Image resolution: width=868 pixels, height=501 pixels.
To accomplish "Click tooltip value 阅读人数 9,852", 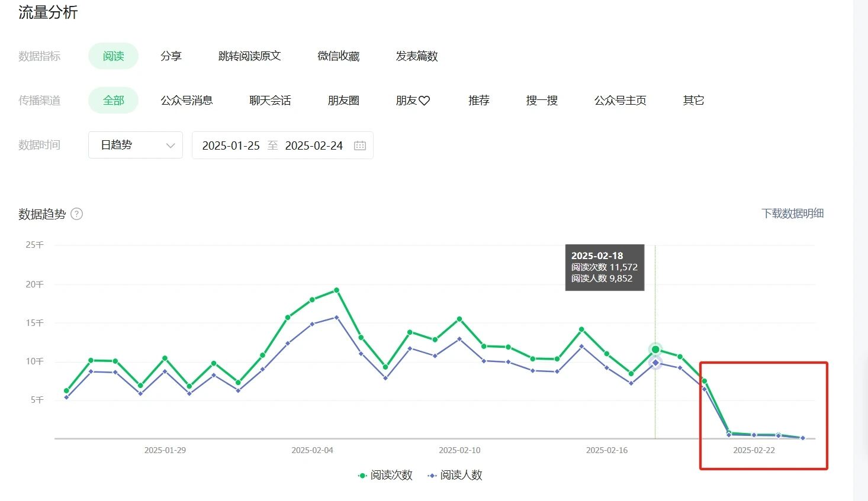I will coord(602,279).
